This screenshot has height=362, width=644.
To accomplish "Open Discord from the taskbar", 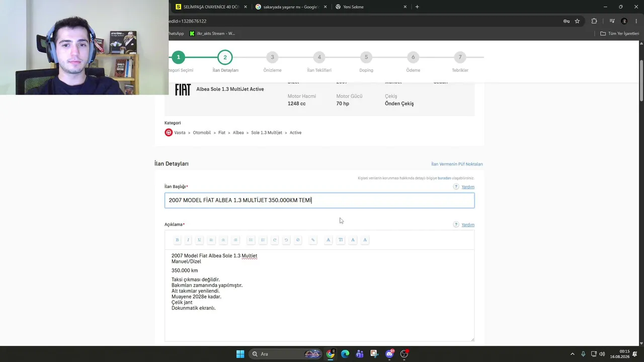I will point(389,354).
